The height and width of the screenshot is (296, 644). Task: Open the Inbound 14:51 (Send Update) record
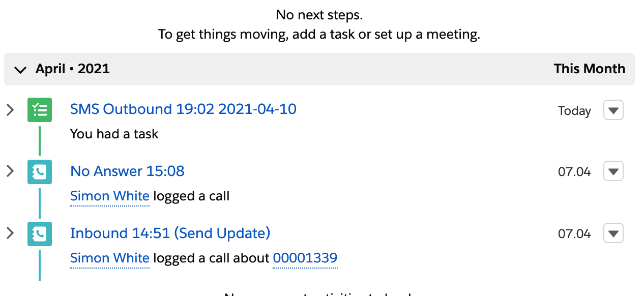coord(170,233)
